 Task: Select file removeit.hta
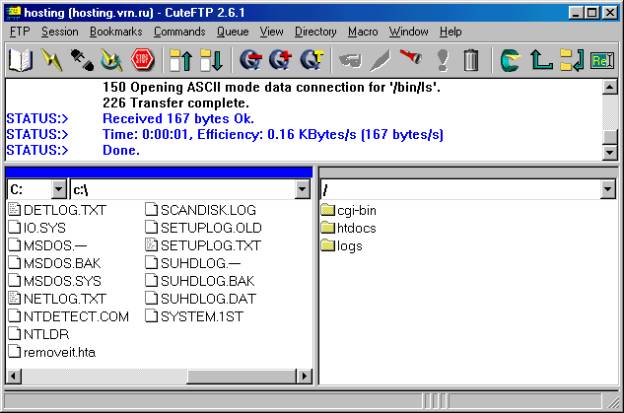click(x=52, y=353)
